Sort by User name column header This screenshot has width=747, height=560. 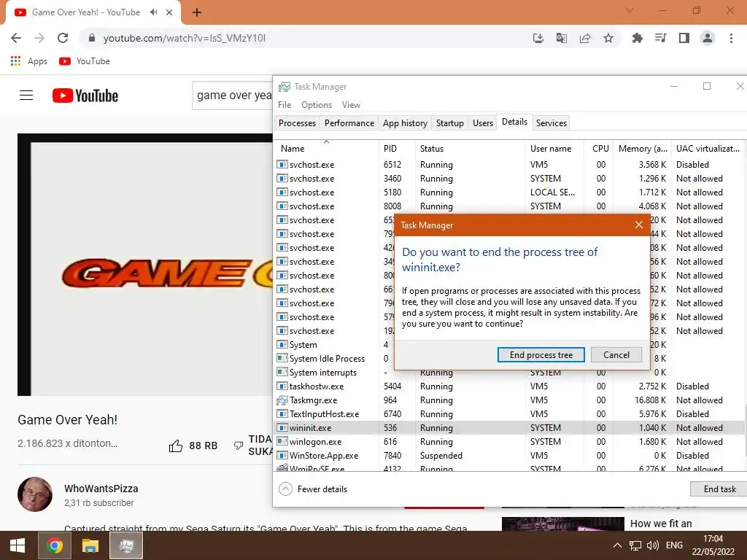pyautogui.click(x=555, y=149)
